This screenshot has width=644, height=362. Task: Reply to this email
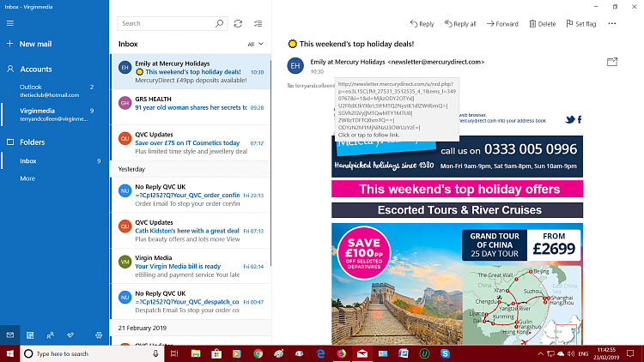[422, 24]
